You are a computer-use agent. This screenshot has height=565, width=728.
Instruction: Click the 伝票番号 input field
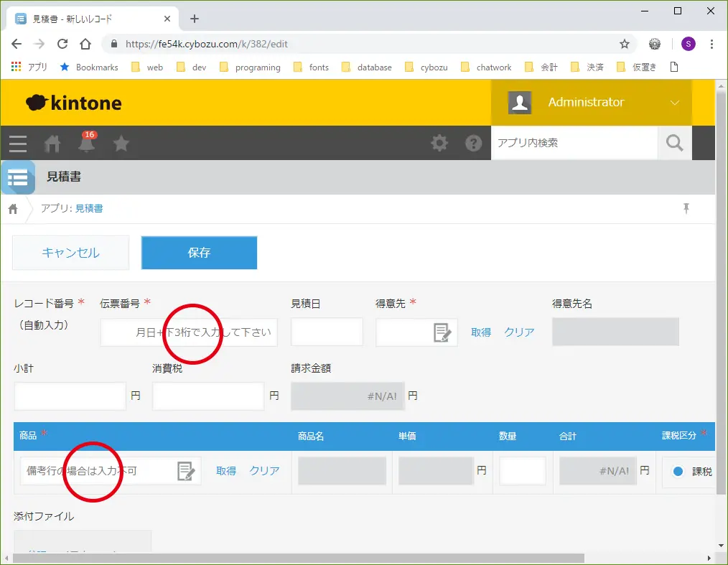pyautogui.click(x=189, y=332)
